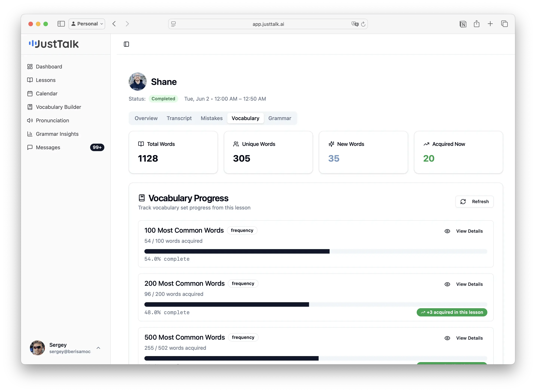Go forward in browser history
536x392 pixels.
(x=127, y=24)
